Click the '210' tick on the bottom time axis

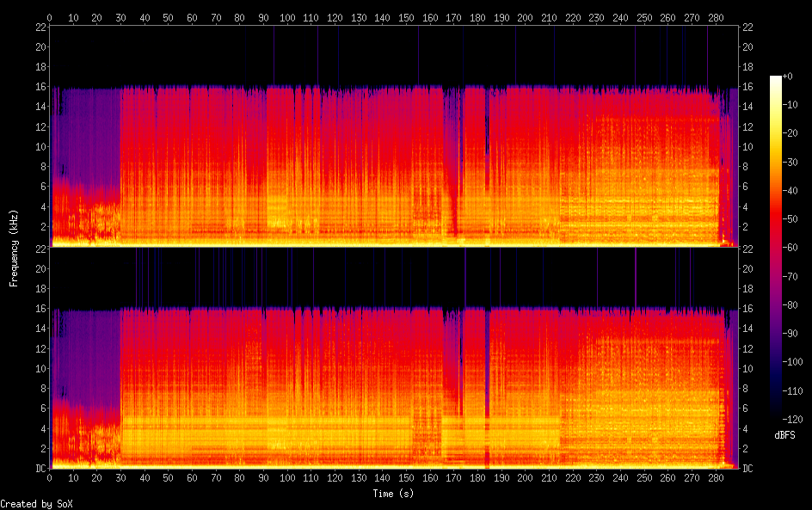click(x=549, y=478)
